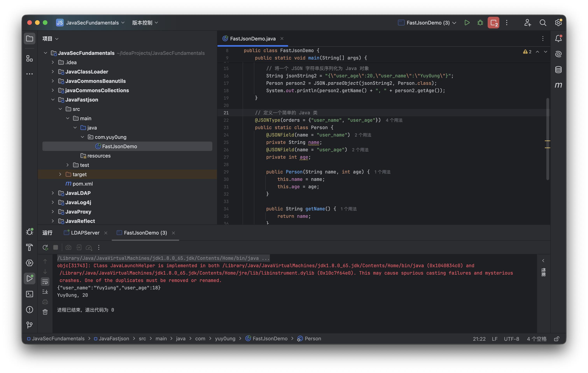Open the Terminal tool window

pyautogui.click(x=30, y=294)
